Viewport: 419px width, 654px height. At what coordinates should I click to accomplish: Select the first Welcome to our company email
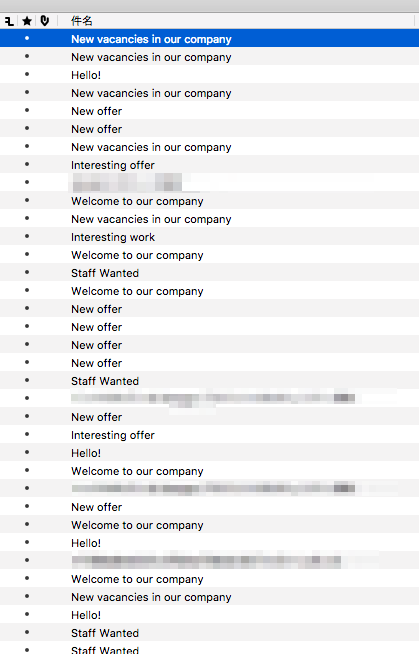point(209,201)
